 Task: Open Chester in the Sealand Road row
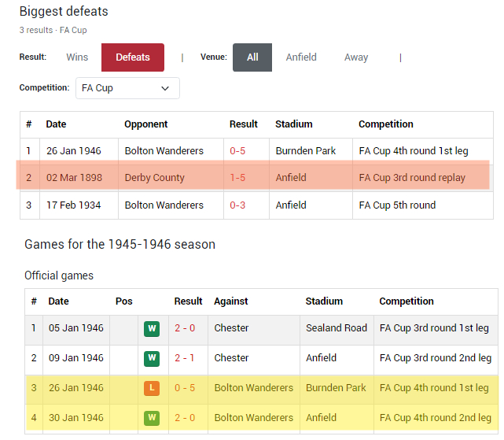pos(231,327)
